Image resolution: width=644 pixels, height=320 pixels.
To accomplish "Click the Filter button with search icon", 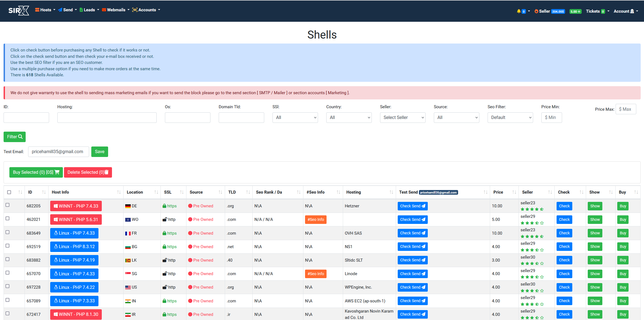I will [x=14, y=137].
